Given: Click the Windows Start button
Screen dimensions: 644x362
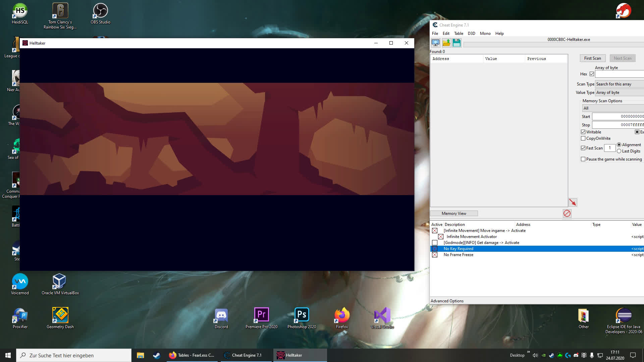Looking at the screenshot, I should click(x=8, y=355).
